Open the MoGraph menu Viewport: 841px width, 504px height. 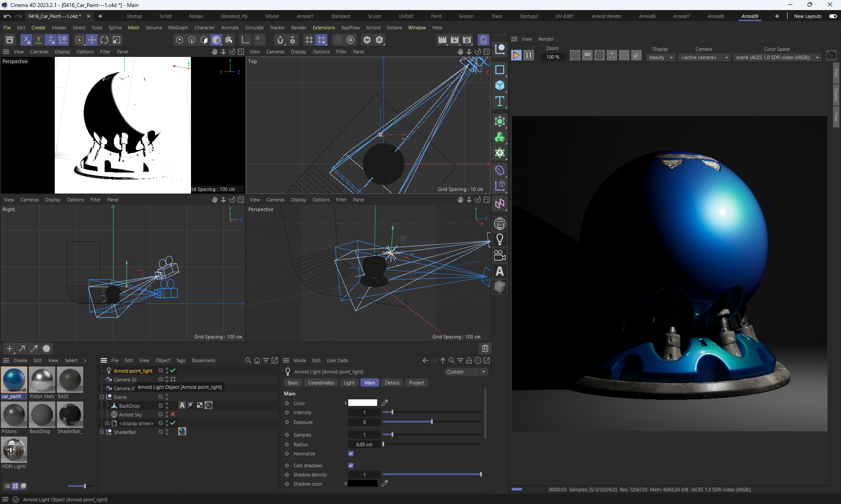[178, 28]
